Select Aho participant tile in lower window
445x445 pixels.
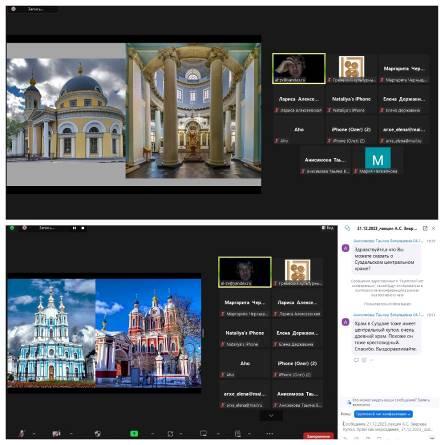tap(245, 364)
